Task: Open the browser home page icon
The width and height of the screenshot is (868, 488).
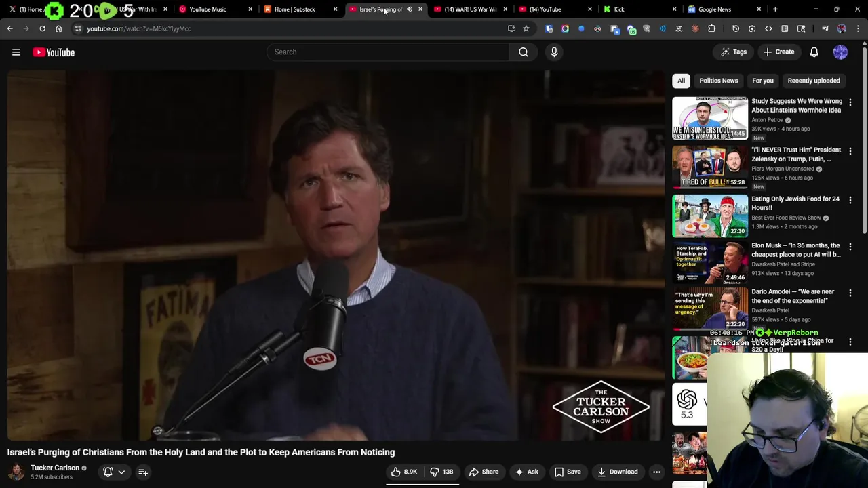Action: (x=58, y=28)
